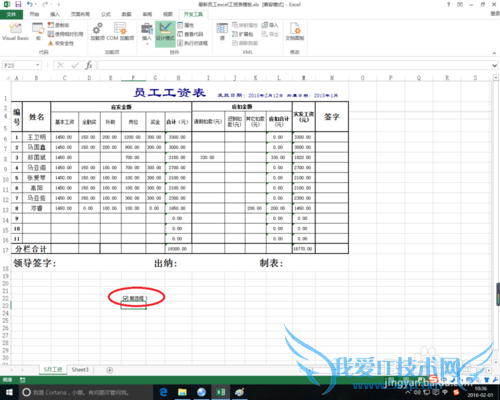This screenshot has height=400, width=500.
Task: Click Select All corner triangle
Action: click(x=7, y=78)
